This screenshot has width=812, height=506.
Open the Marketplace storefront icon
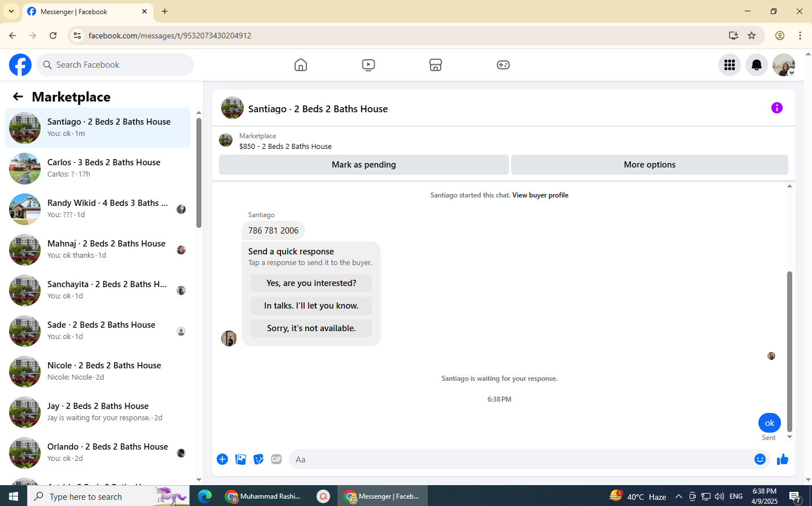(436, 65)
